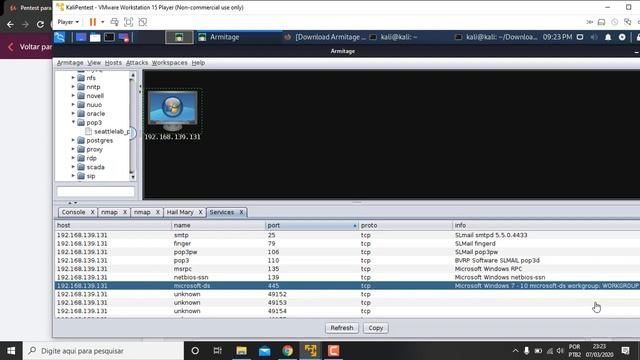Viewport: 640px width, 360px height.
Task: Open the Help menu
Action: [x=198, y=63]
